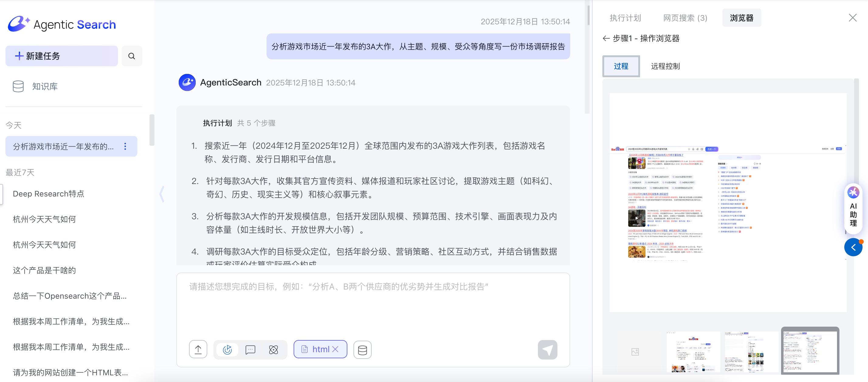Image resolution: width=868 pixels, height=382 pixels.
Task: Select the chat bubble mode icon
Action: point(250,349)
